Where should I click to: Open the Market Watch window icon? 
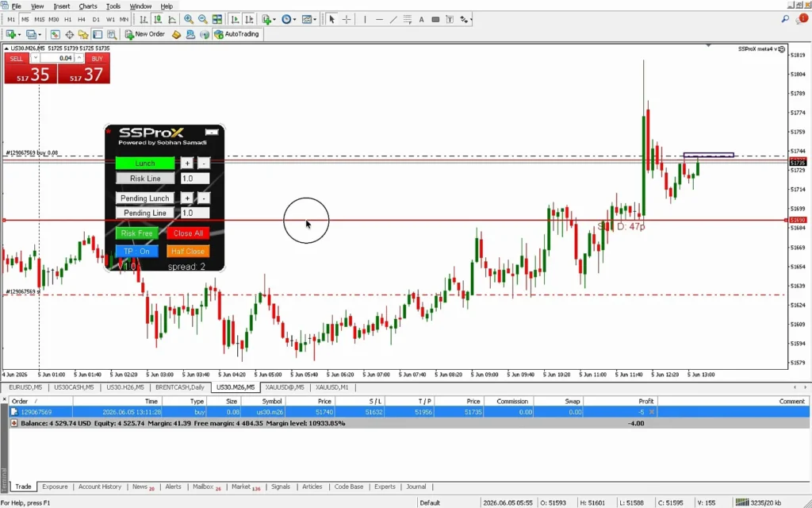pyautogui.click(x=55, y=34)
